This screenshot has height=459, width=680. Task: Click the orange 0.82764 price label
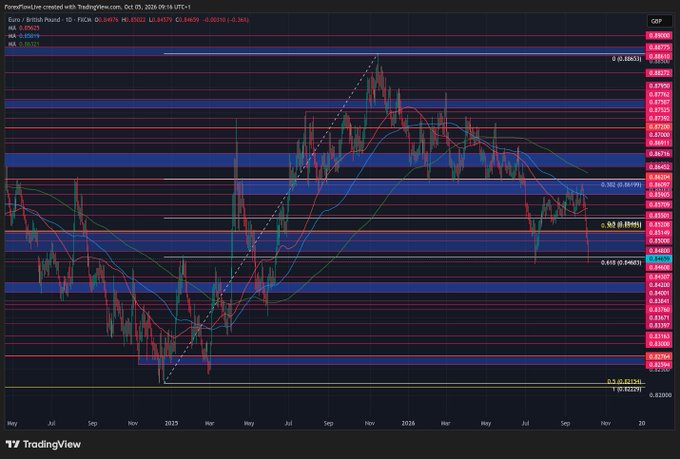[x=659, y=357]
